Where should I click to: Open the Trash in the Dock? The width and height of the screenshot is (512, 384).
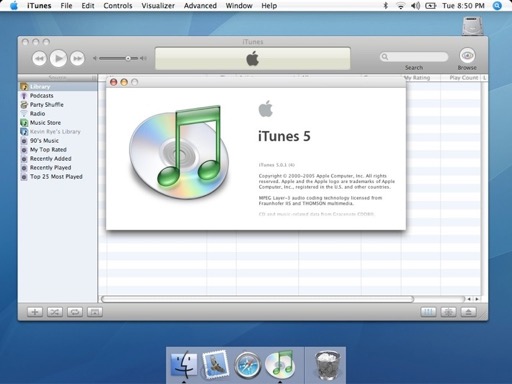[328, 365]
